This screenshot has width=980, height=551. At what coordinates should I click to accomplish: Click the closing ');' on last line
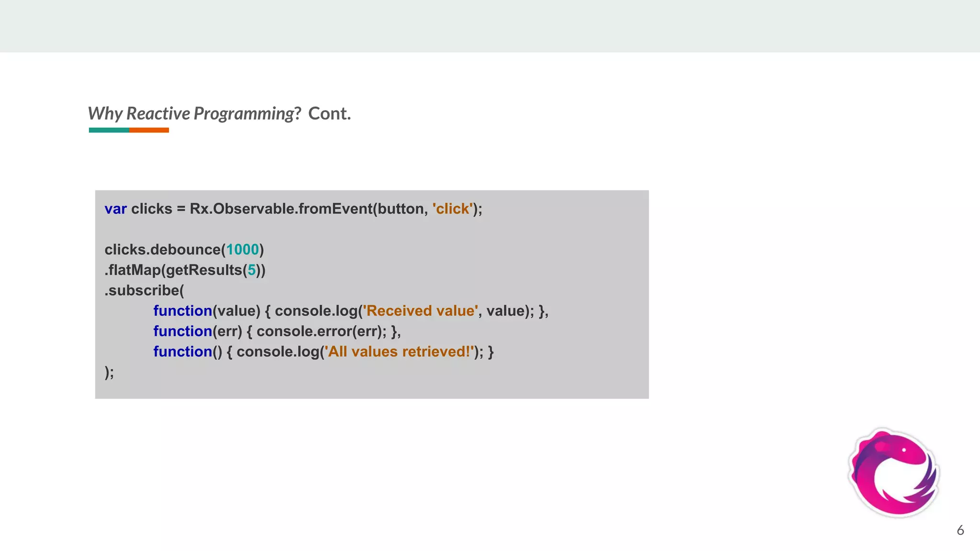pos(109,372)
